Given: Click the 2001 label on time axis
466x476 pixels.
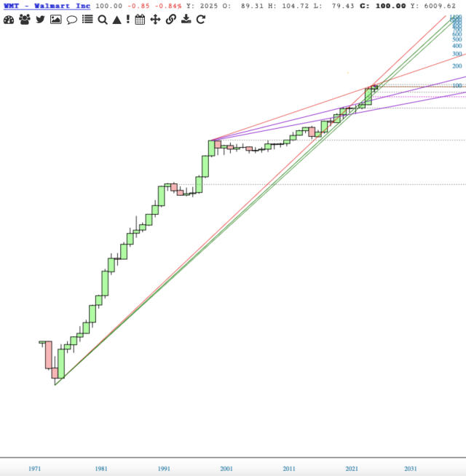Looking at the screenshot, I should (226, 469).
